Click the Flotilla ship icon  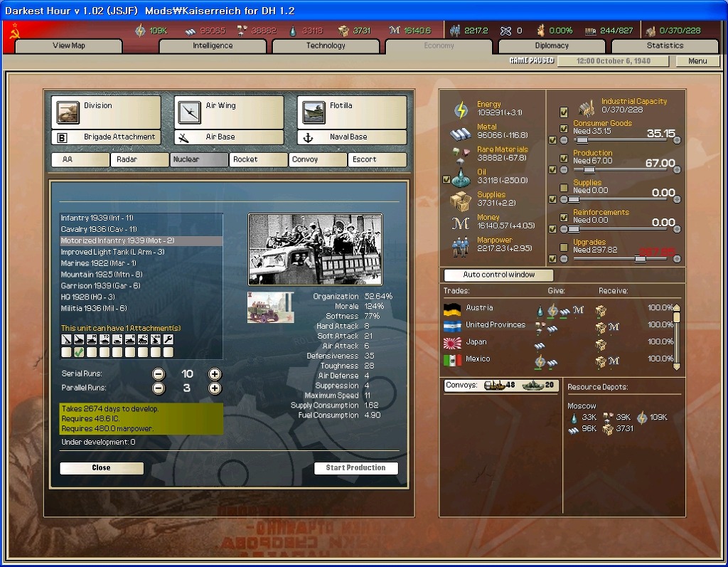tap(314, 112)
